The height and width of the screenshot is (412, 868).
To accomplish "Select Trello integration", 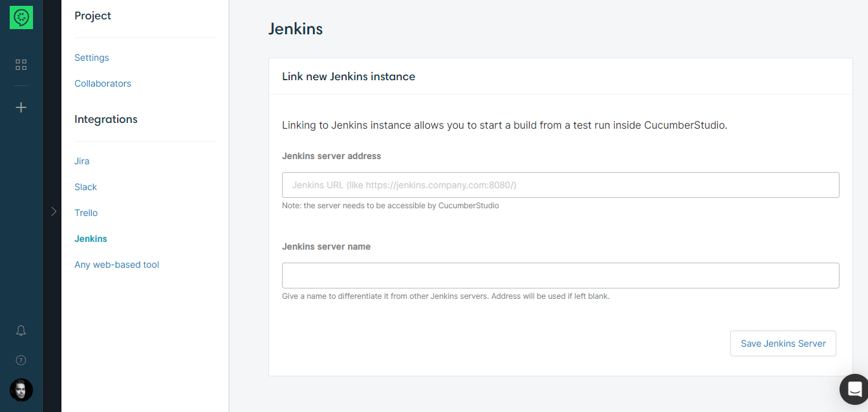I will 86,213.
